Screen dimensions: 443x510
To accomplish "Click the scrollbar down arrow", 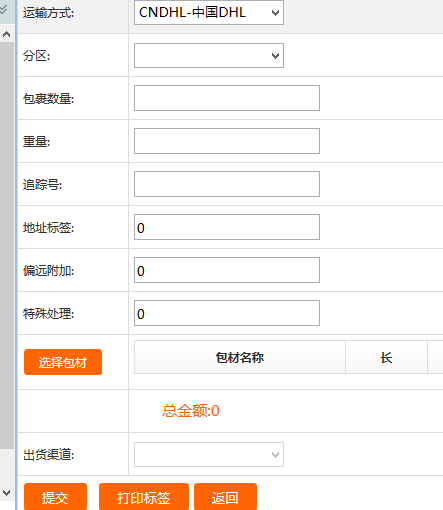I will coord(7,492).
